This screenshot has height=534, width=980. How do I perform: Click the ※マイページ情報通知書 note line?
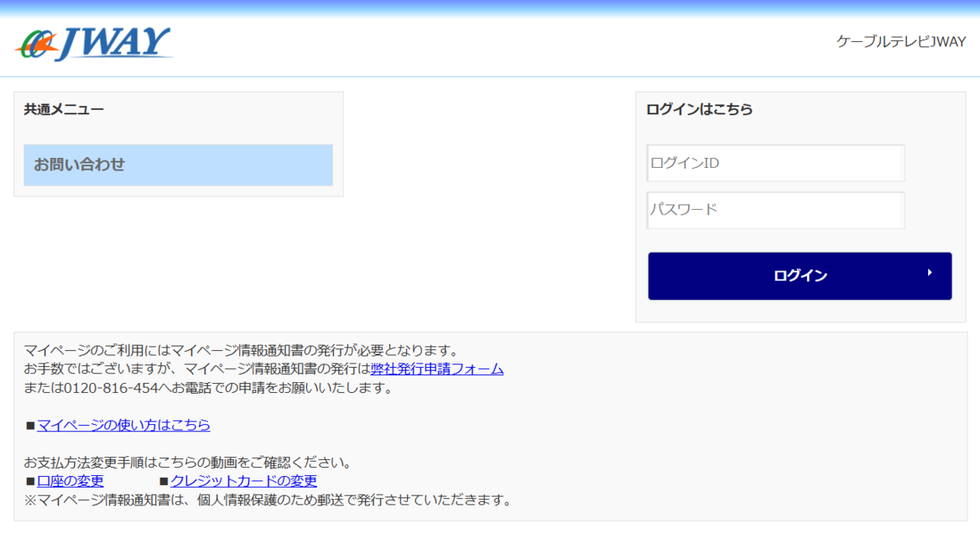pos(268,500)
